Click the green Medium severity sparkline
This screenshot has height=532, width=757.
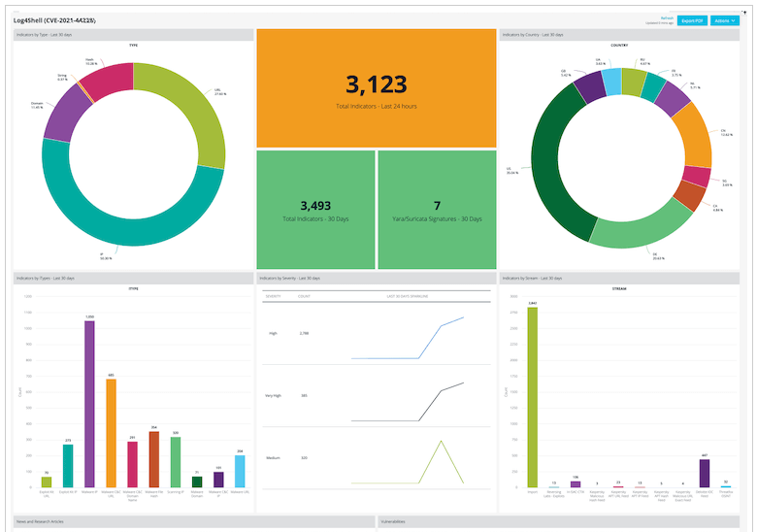408,462
